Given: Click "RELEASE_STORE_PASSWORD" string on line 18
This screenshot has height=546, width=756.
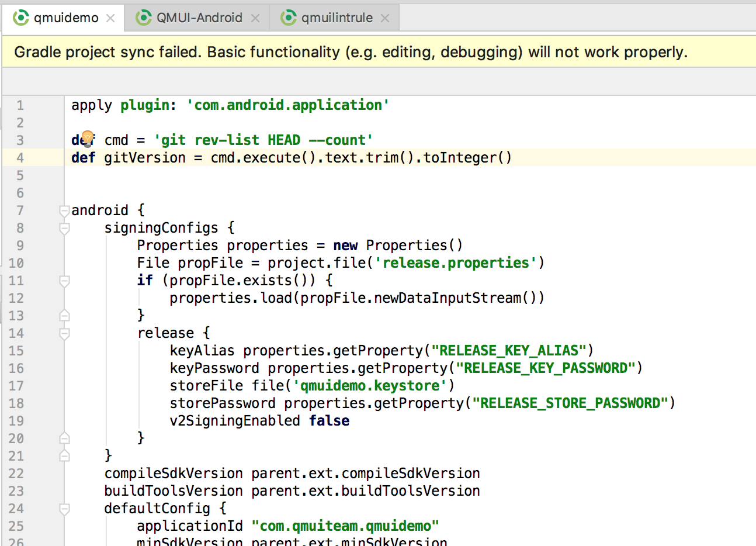Looking at the screenshot, I should (x=570, y=403).
